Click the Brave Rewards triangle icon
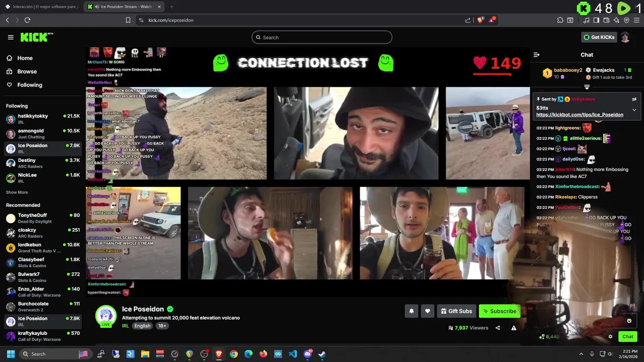The height and width of the screenshot is (362, 644). point(492,20)
